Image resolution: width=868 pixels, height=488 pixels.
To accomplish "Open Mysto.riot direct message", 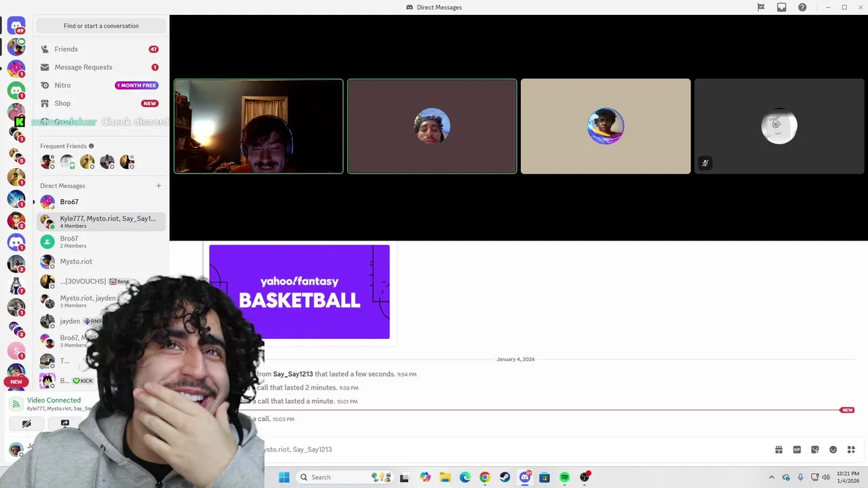I will pyautogui.click(x=101, y=262).
